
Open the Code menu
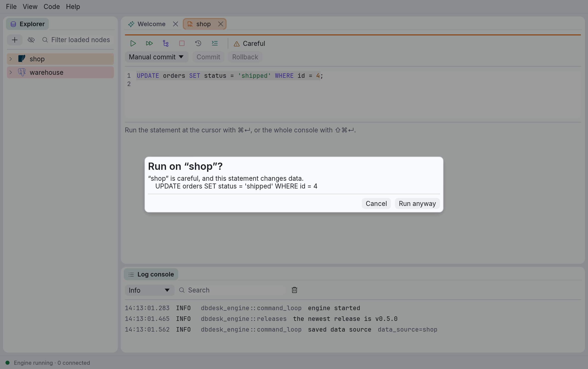click(52, 7)
